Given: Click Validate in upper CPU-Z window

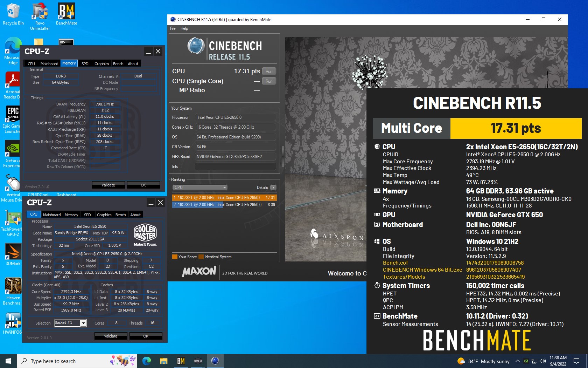Looking at the screenshot, I should (x=108, y=185).
